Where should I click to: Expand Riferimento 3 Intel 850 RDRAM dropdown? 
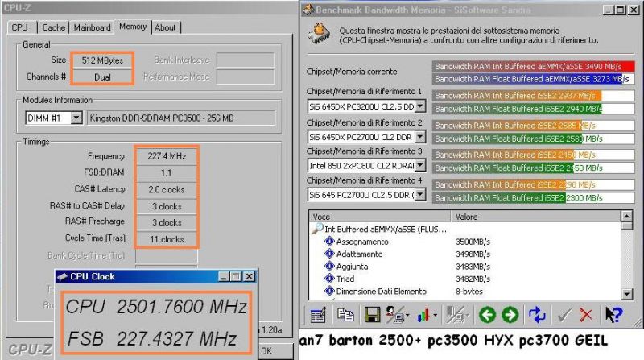[420, 165]
